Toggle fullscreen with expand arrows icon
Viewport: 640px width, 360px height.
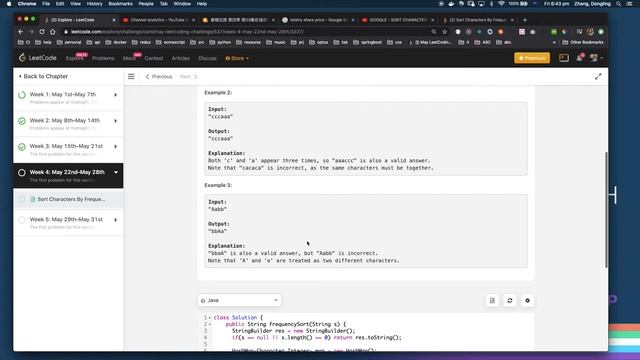tap(598, 76)
